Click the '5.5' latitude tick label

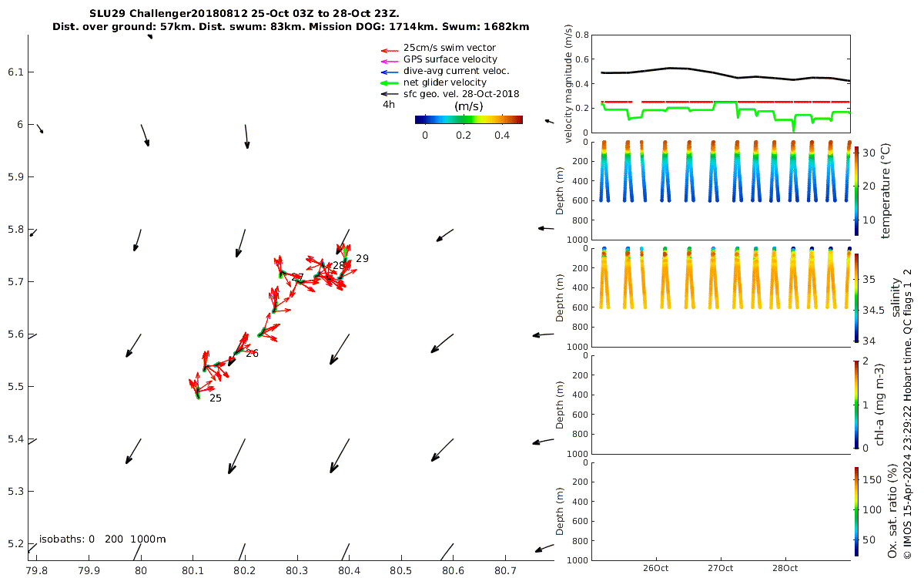coord(15,387)
